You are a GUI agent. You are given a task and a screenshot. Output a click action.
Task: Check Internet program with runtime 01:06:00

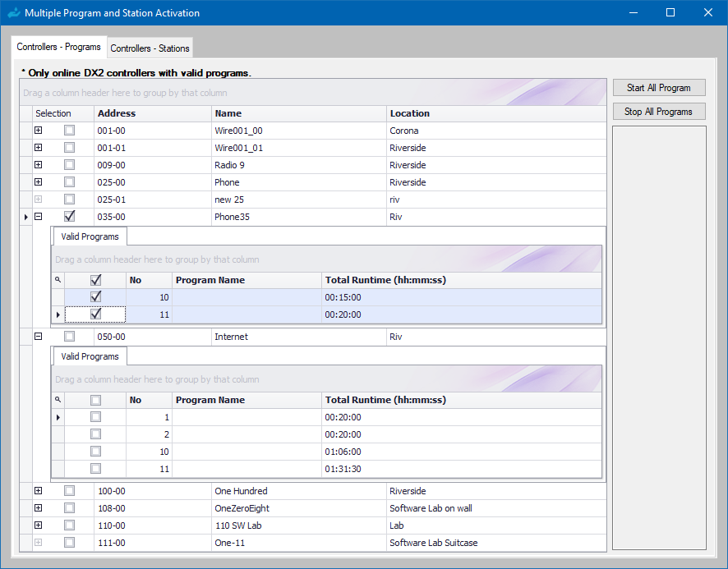click(95, 451)
